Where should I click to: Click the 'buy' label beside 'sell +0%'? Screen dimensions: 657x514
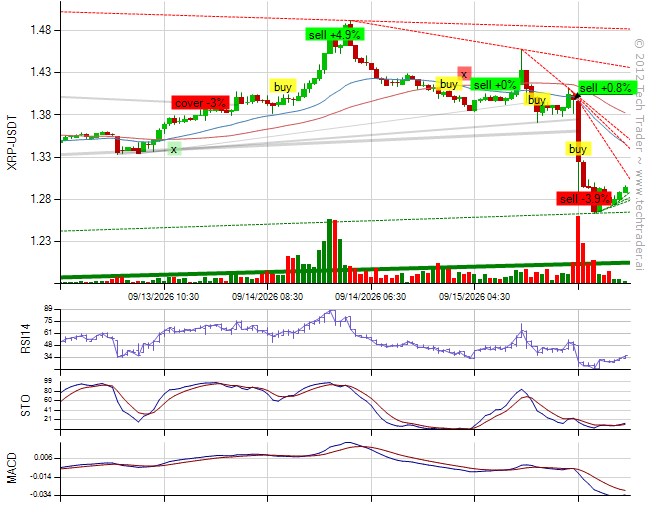point(449,84)
